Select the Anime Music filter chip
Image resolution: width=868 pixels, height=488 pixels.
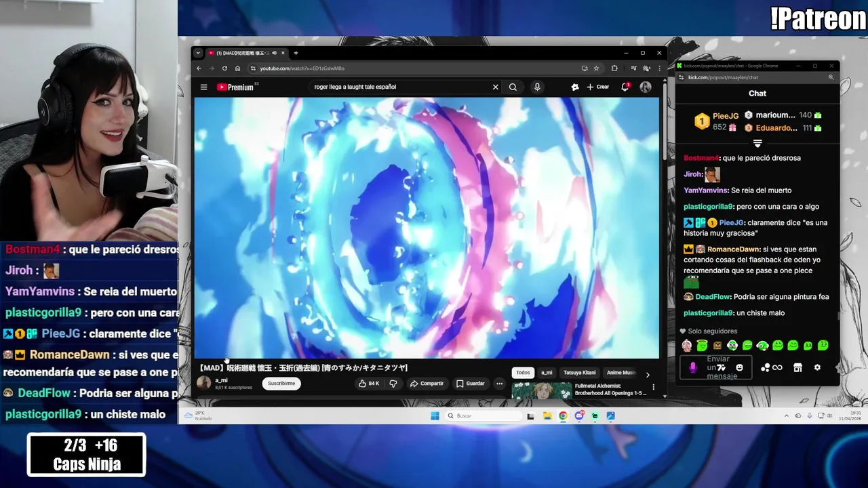[620, 373]
